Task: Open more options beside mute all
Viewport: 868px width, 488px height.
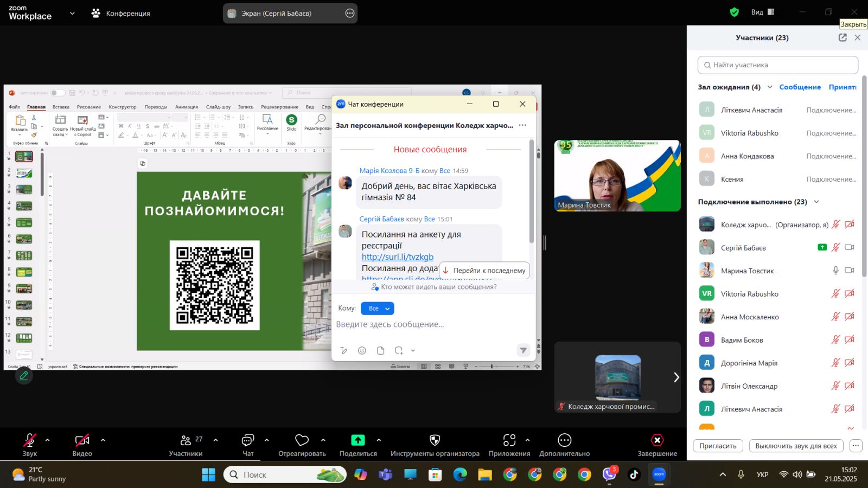Action: click(x=856, y=446)
